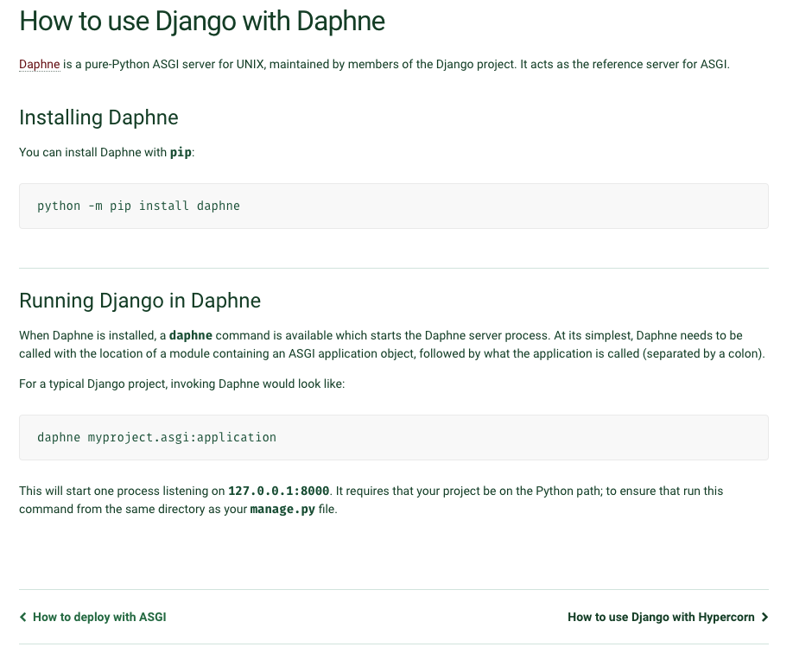
Task: Click the page title How to use Django with Daphne
Action: click(x=202, y=22)
